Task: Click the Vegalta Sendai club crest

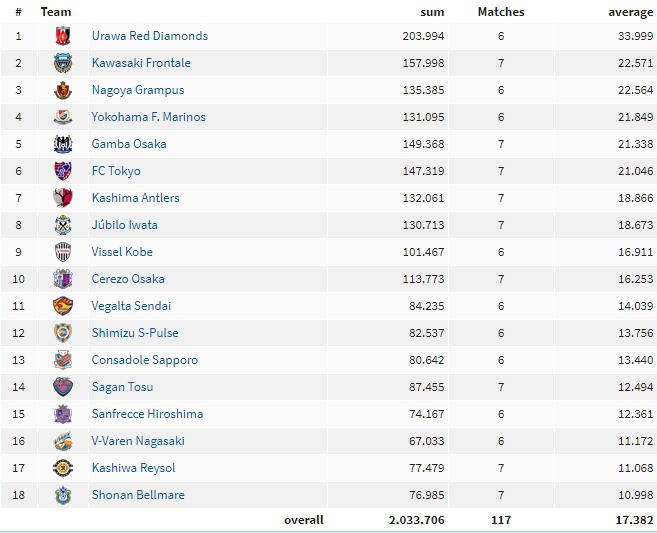Action: 63,306
